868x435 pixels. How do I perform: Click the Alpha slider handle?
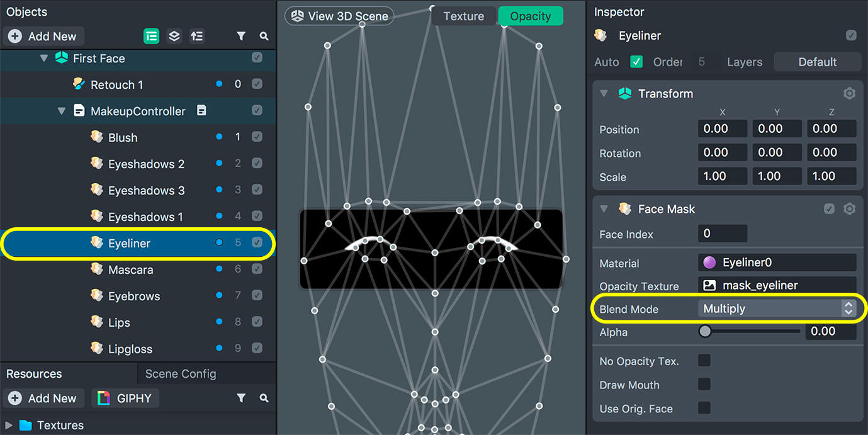[x=705, y=331]
